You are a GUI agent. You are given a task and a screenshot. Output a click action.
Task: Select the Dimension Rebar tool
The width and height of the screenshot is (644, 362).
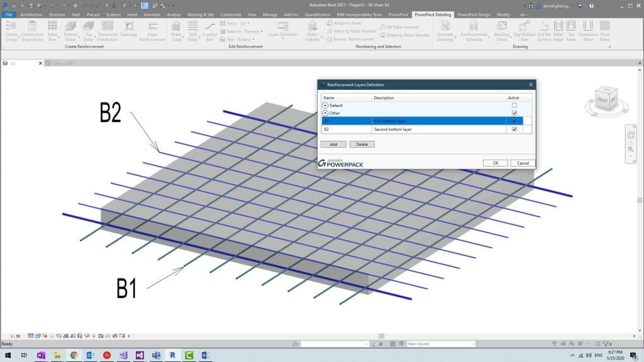tap(588, 31)
